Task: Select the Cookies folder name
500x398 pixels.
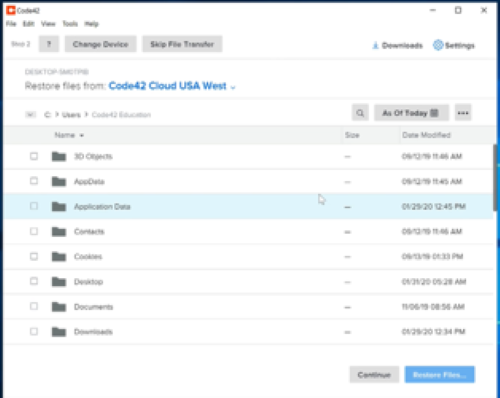Action: point(88,256)
